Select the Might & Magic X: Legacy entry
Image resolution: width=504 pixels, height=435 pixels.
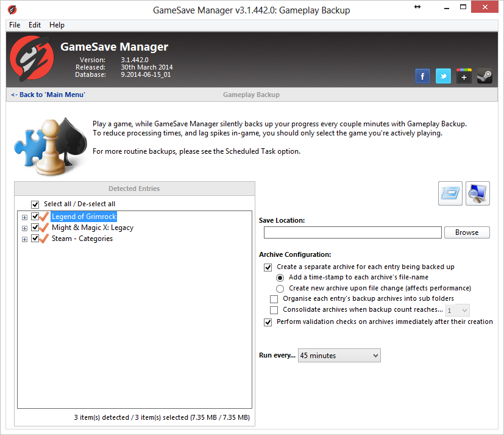click(x=93, y=228)
